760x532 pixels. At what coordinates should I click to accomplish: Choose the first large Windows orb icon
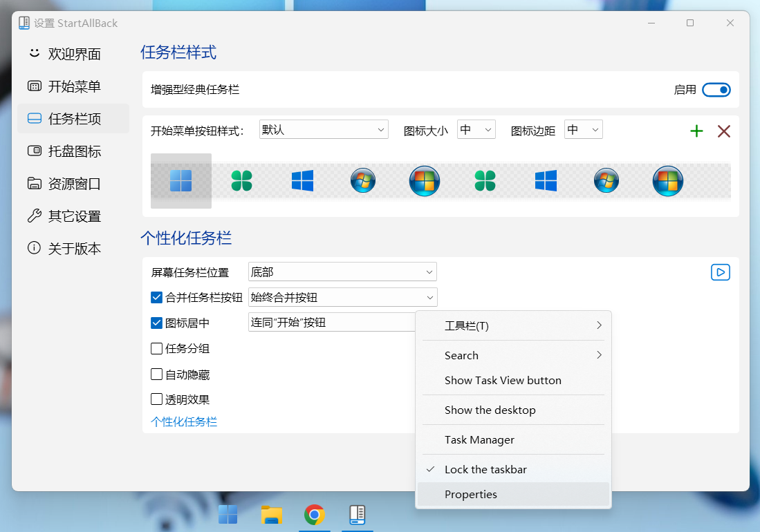coord(425,181)
